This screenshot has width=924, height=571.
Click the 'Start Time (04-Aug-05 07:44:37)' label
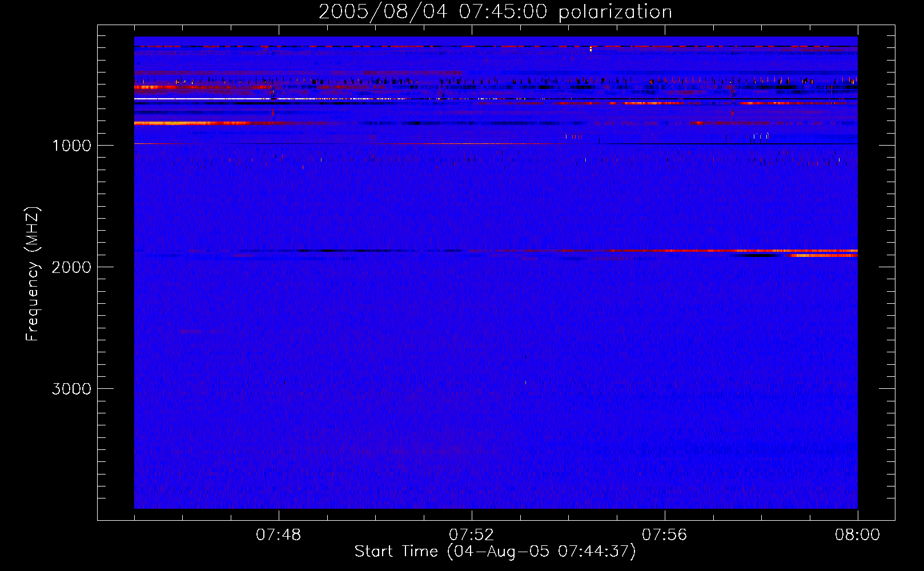[495, 552]
